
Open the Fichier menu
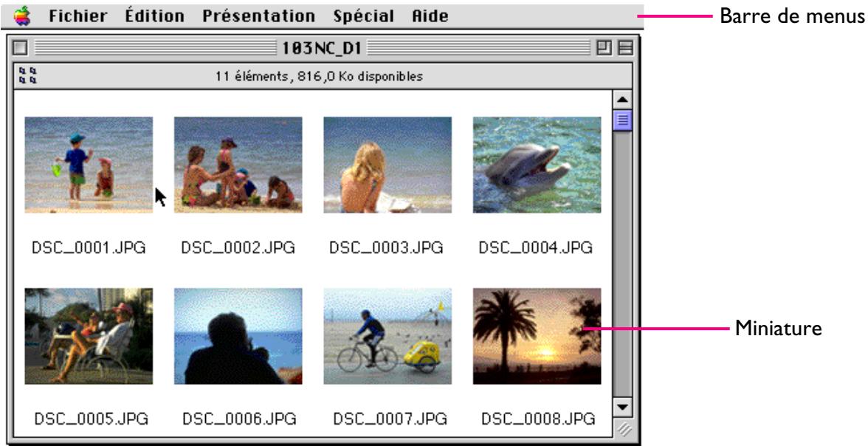point(78,16)
